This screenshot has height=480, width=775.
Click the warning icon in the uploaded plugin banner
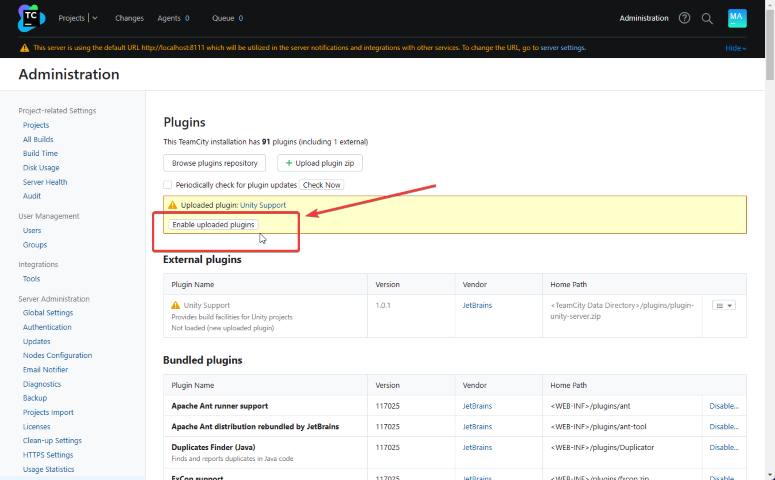(x=172, y=205)
